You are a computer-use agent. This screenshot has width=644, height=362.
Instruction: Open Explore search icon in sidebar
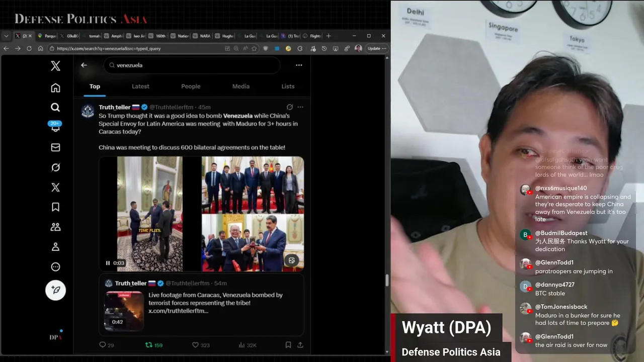click(x=55, y=107)
